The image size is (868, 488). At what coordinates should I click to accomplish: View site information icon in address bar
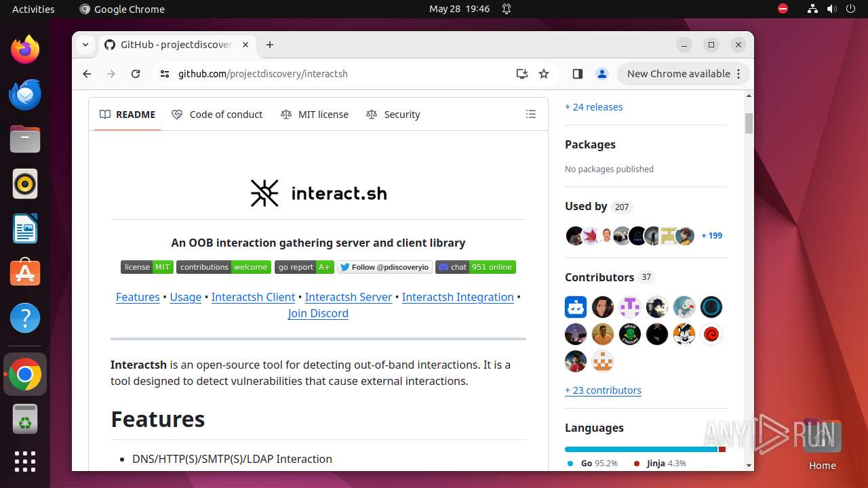coord(165,74)
